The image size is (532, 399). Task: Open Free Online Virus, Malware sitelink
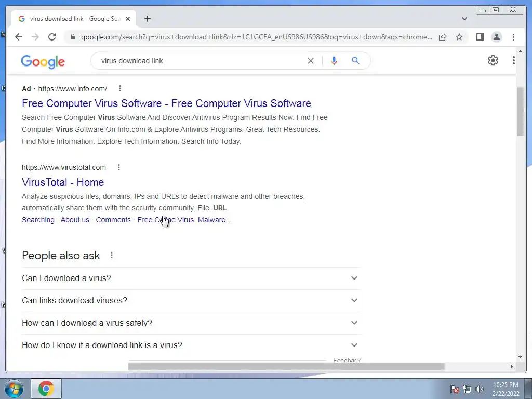pos(184,220)
